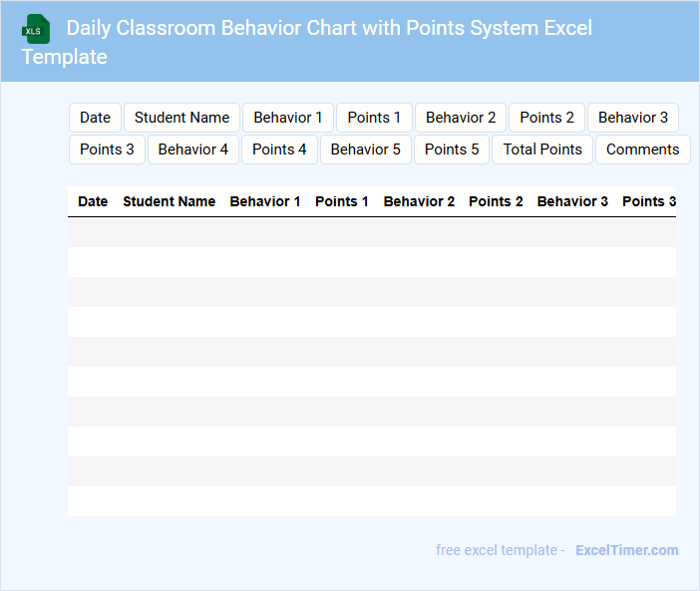Choose the Behavior 2 tag
This screenshot has height=591, width=700.
click(x=461, y=118)
